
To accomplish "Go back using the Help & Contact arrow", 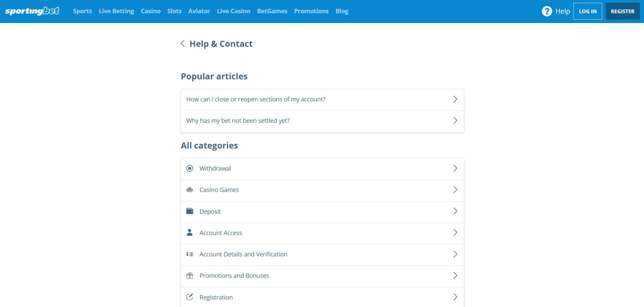I will point(183,44).
